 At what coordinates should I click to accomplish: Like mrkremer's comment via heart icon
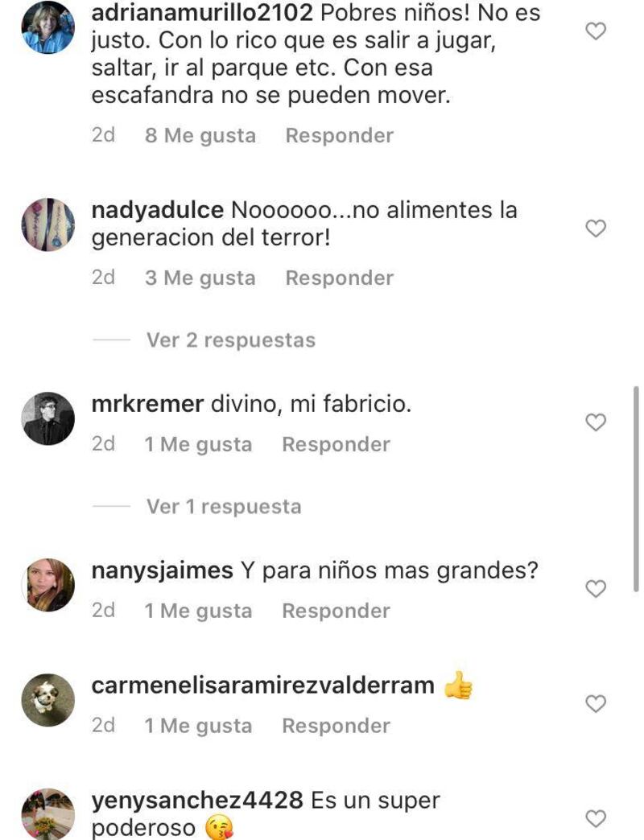[x=595, y=422]
